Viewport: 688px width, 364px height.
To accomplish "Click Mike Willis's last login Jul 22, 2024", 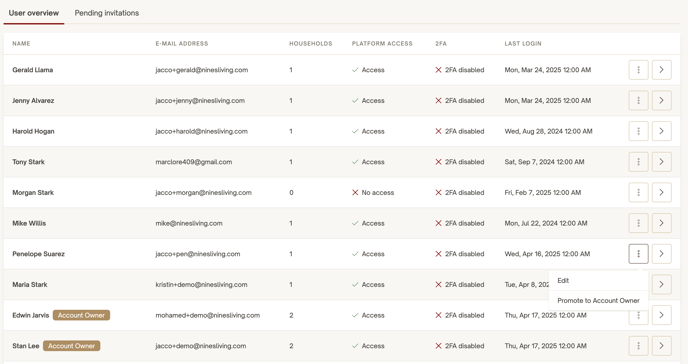I will pos(545,223).
